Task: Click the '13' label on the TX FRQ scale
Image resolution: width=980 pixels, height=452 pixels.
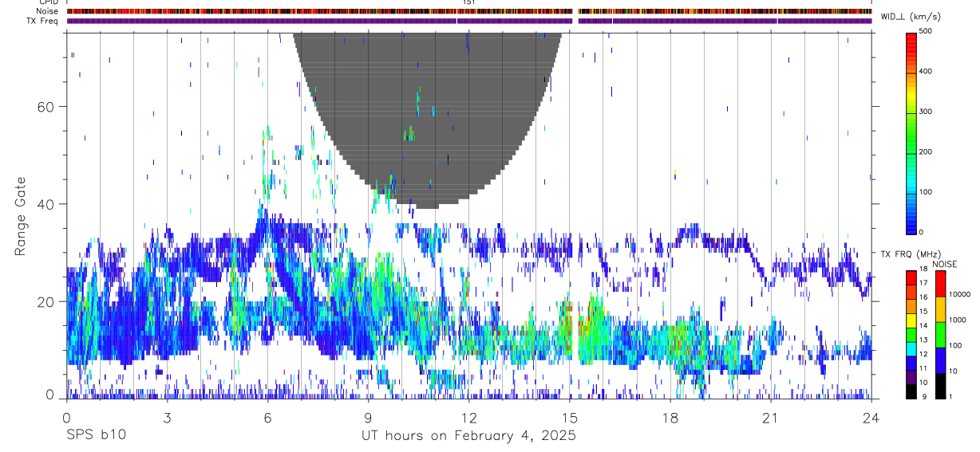Action: coord(923,340)
